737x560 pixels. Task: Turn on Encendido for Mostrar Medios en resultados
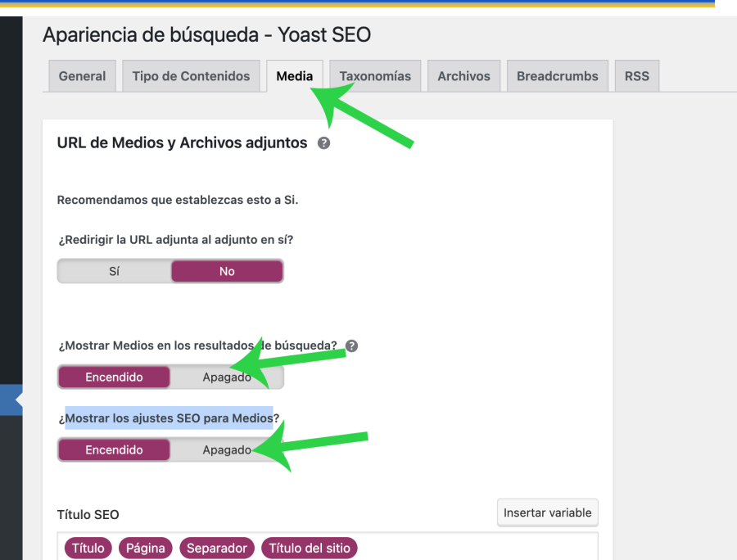point(114,377)
